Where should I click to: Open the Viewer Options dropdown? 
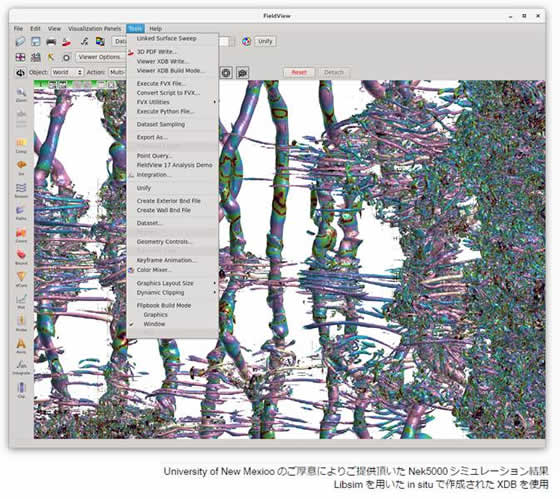coord(101,57)
